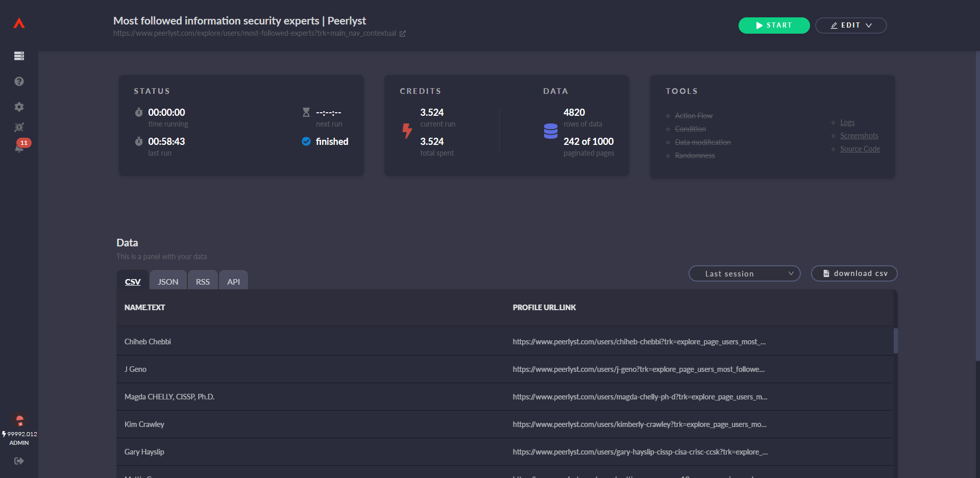Click the Condition tool link
This screenshot has width=980, height=478.
tap(690, 129)
